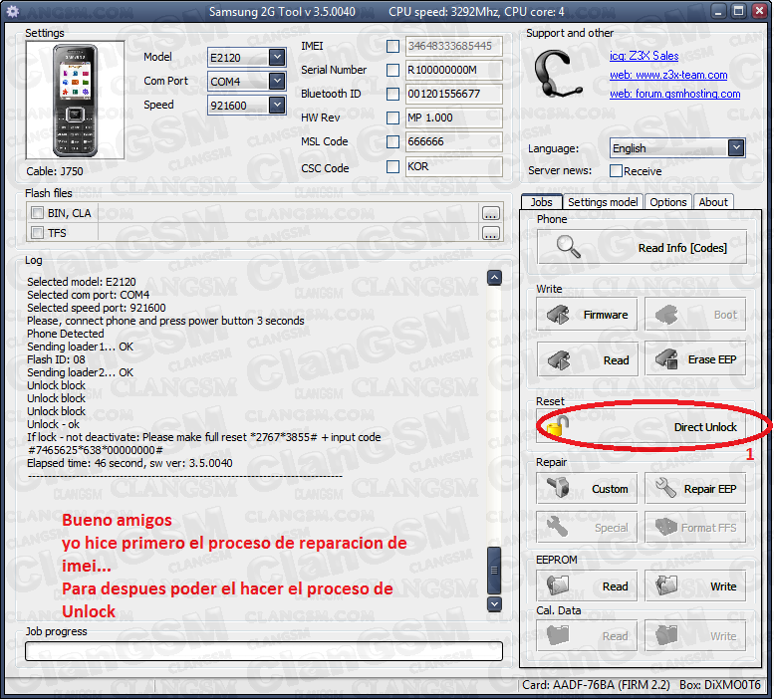
Task: Enable the IMEI checkbox
Action: pos(392,47)
